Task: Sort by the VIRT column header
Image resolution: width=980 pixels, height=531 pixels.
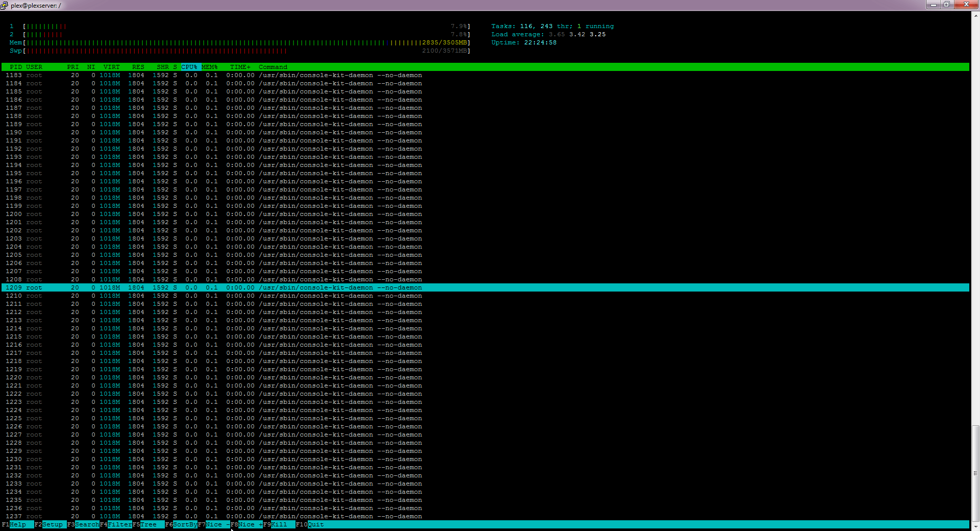Action: pyautogui.click(x=112, y=67)
